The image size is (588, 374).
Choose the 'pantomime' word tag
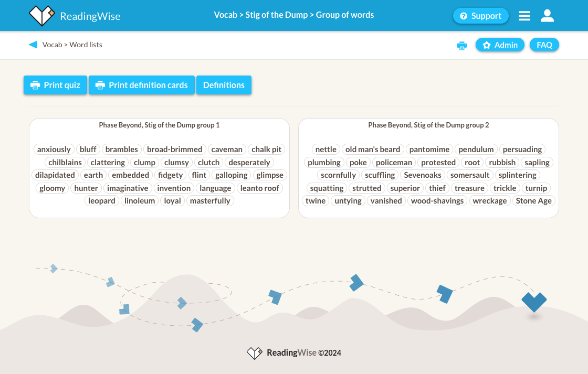coord(429,149)
